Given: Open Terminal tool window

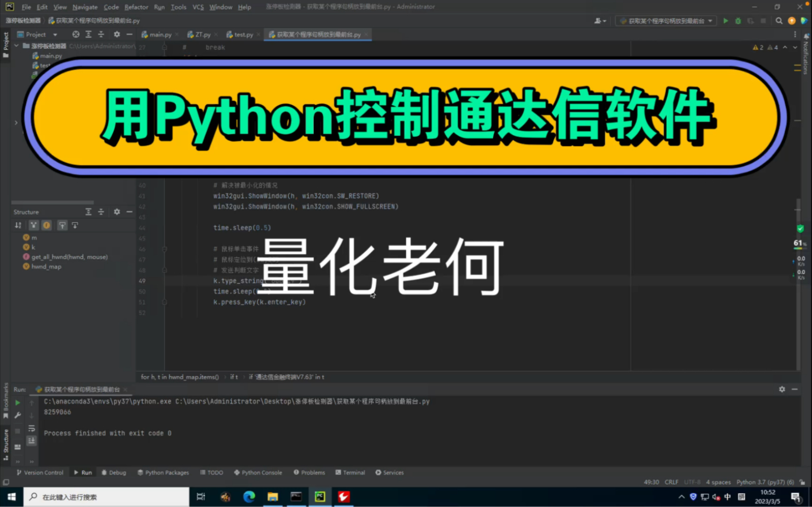Looking at the screenshot, I should tap(350, 472).
